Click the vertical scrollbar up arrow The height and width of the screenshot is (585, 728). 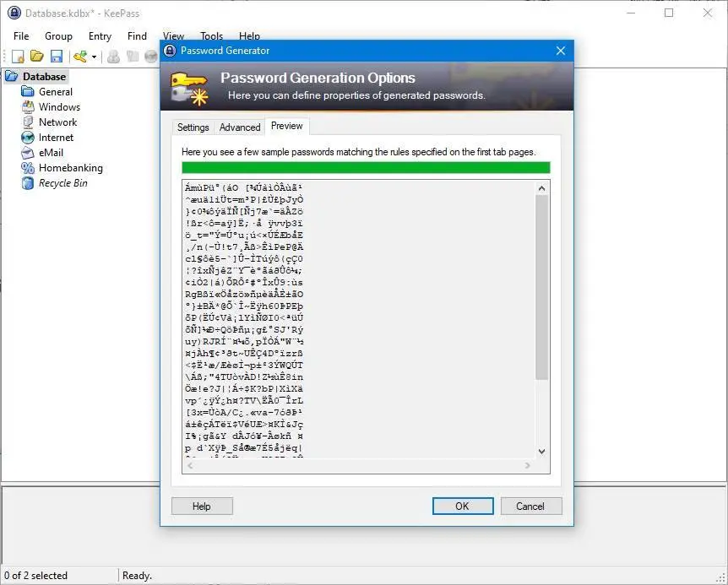542,188
